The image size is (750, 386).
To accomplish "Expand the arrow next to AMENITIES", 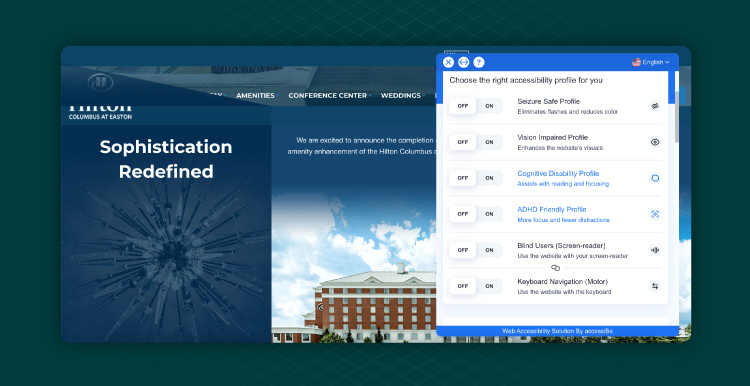I will [277, 96].
